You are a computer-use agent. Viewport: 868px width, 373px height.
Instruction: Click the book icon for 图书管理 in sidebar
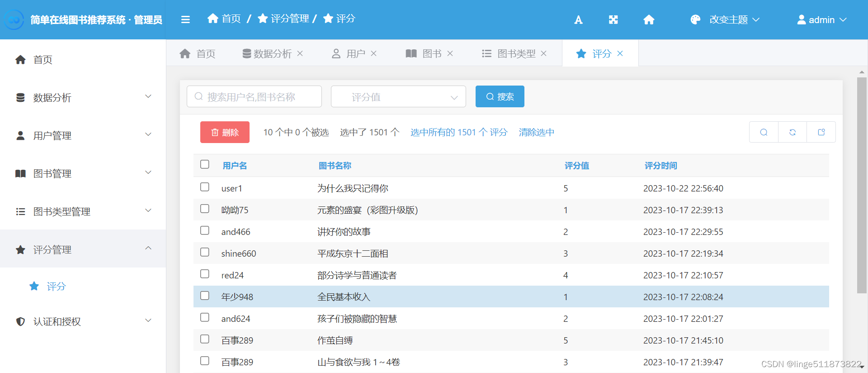tap(20, 174)
